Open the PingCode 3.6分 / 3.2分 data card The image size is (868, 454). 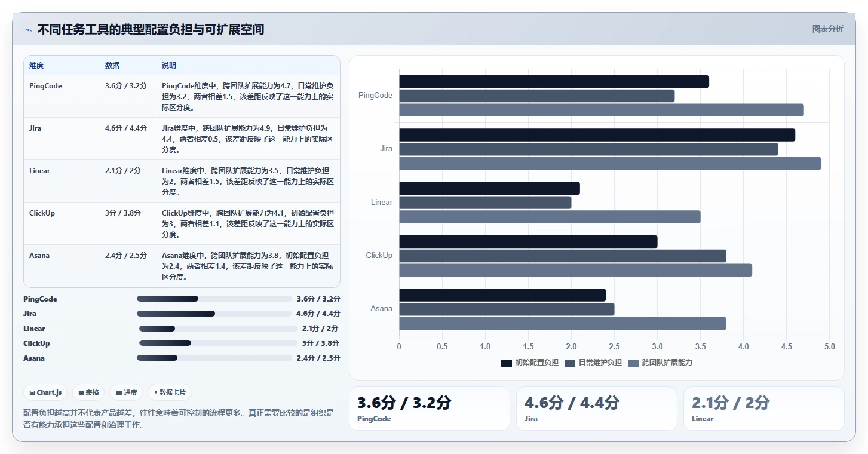coord(429,409)
